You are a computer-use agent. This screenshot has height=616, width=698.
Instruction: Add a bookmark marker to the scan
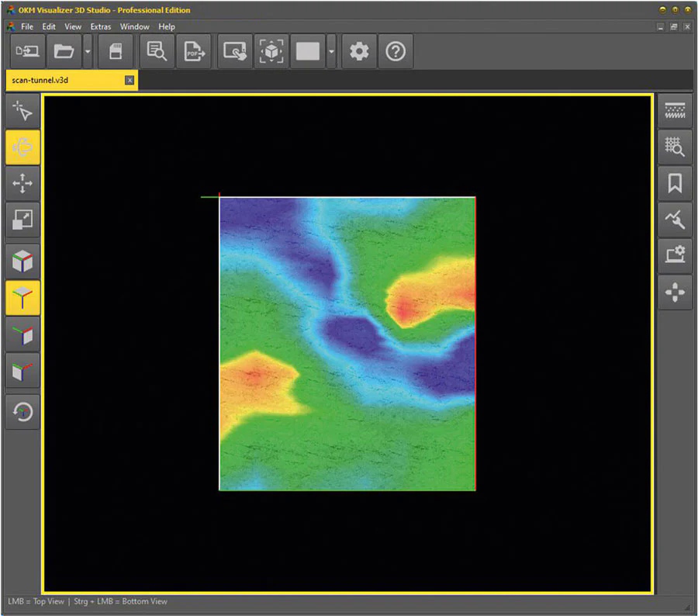click(x=675, y=184)
